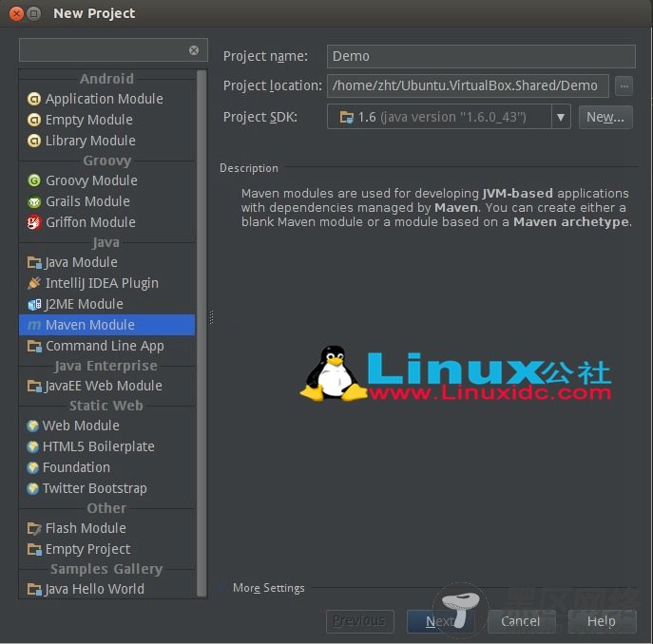Select Groovy Module template
653x644 pixels.
pyautogui.click(x=106, y=180)
